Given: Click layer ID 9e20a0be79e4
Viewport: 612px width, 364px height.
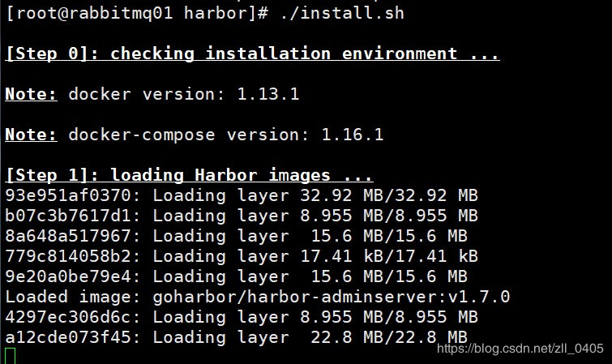Looking at the screenshot, I should pyautogui.click(x=71, y=276).
